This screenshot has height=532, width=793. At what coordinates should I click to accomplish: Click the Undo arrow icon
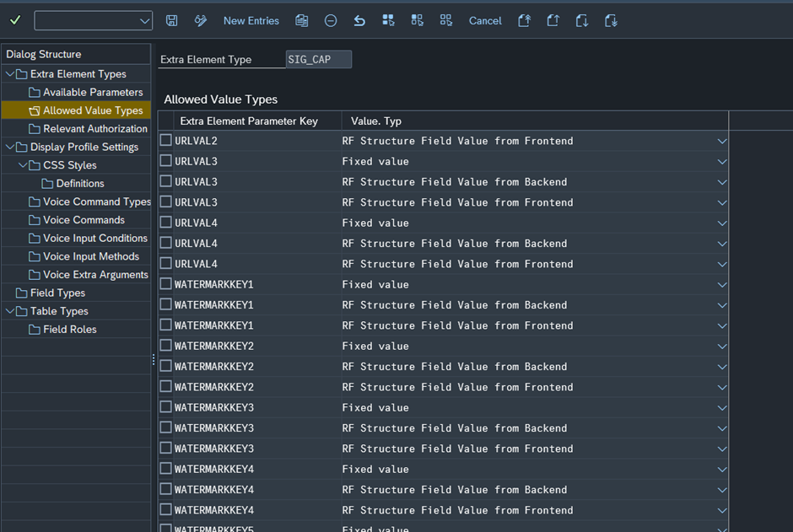[x=359, y=20]
